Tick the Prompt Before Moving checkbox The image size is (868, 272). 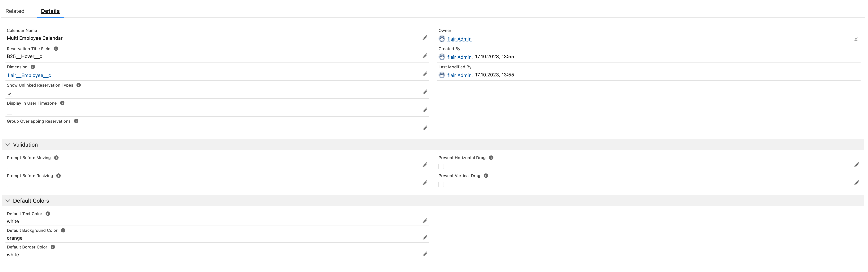(x=10, y=166)
